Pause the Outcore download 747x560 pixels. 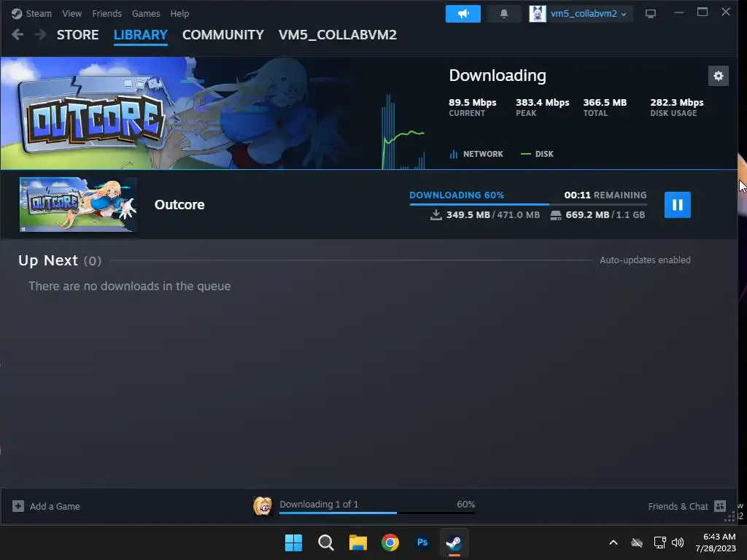click(677, 205)
